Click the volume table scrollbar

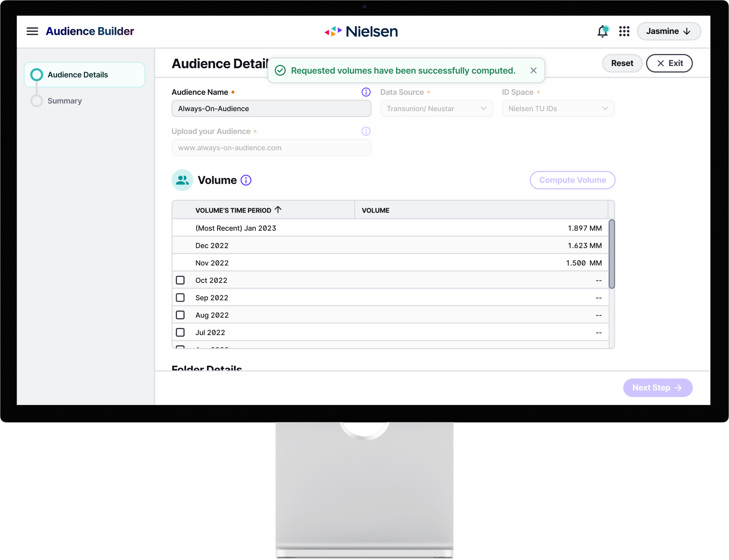click(x=611, y=254)
